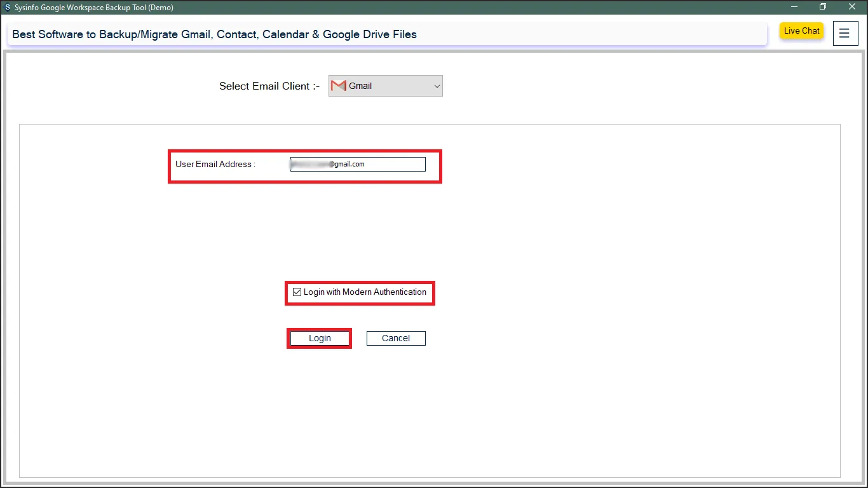Click the '@gmail.com' text in email field
The image size is (868, 488).
pyautogui.click(x=348, y=164)
